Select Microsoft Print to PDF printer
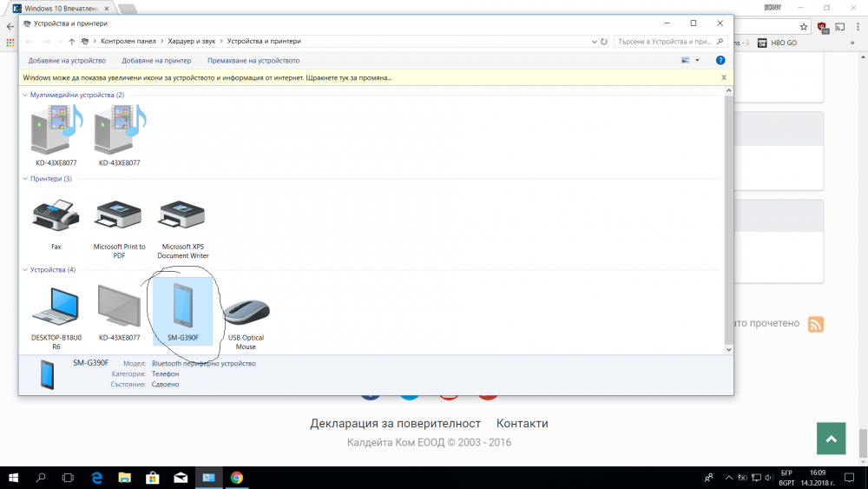Image resolution: width=868 pixels, height=489 pixels. coord(119,229)
